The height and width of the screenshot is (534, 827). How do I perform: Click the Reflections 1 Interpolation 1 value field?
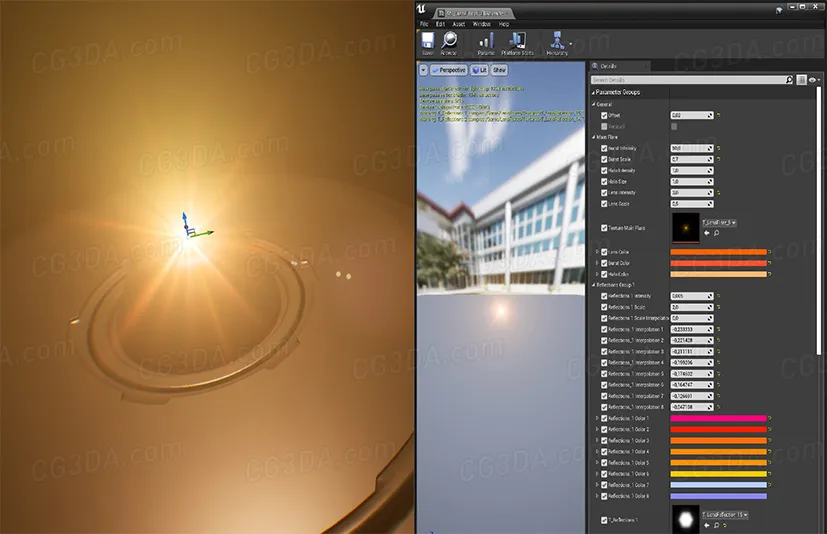tap(691, 329)
